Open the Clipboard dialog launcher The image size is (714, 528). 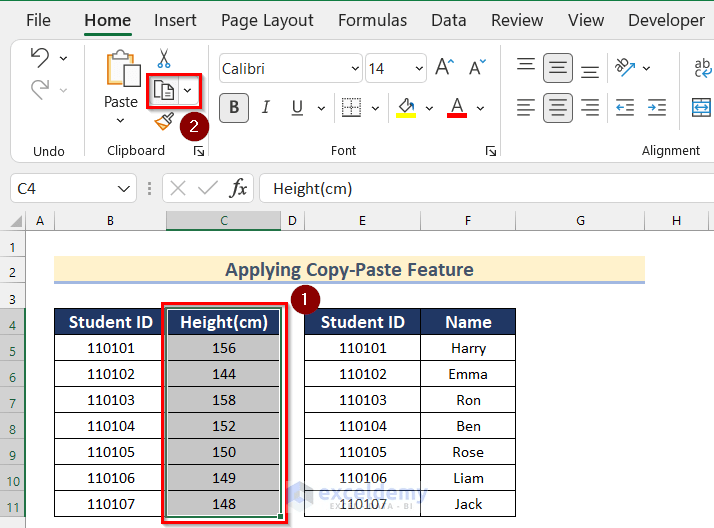(199, 151)
